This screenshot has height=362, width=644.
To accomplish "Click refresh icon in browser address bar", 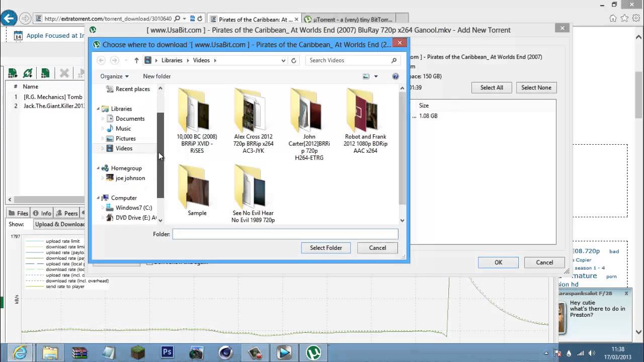I will pos(200,19).
